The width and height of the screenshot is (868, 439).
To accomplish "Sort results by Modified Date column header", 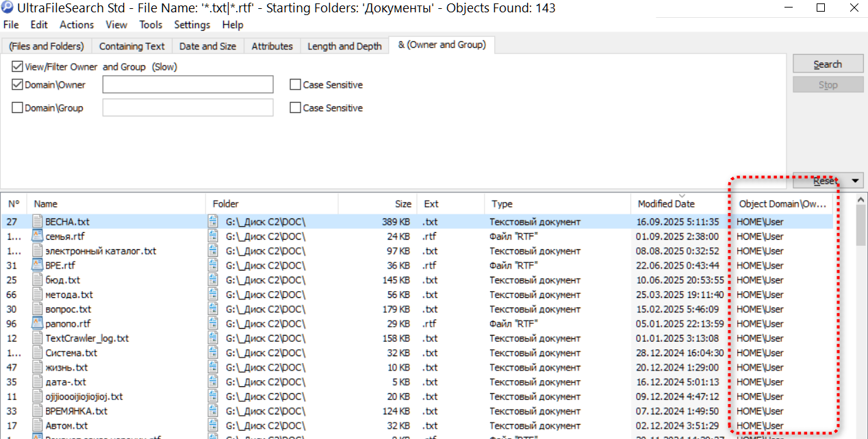I will [x=665, y=204].
